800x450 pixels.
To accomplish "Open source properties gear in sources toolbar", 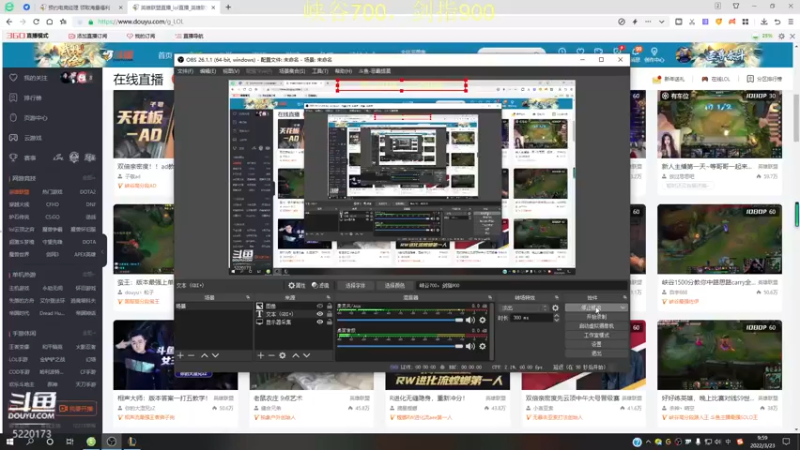I will tap(283, 355).
